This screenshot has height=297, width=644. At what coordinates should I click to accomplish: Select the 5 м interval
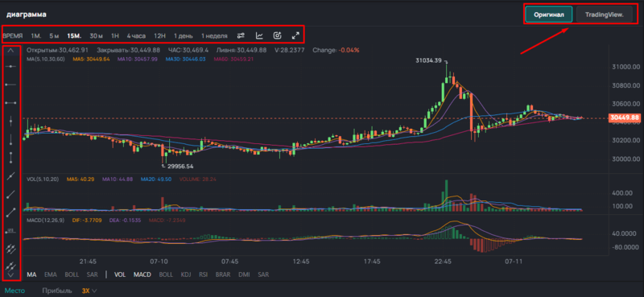[54, 36]
